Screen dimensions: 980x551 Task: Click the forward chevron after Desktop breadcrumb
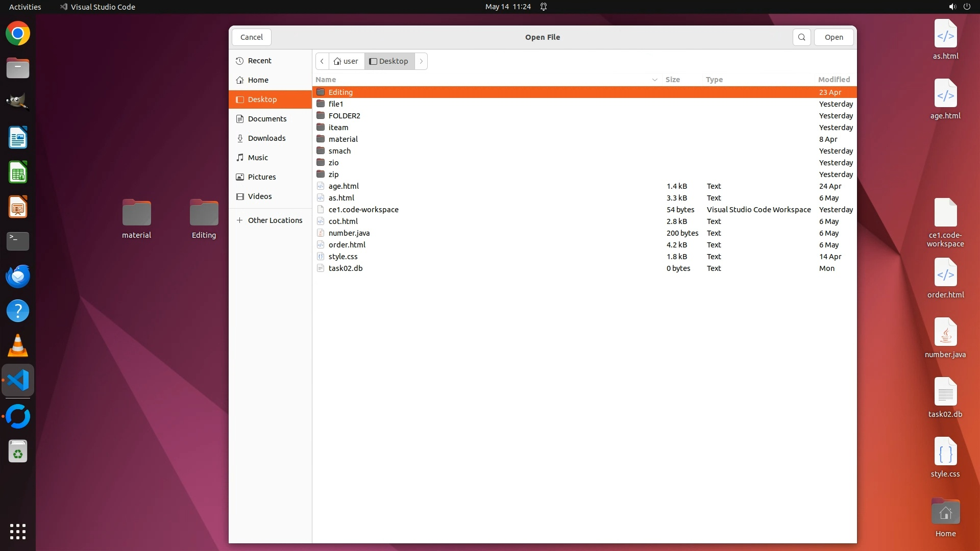pos(421,61)
